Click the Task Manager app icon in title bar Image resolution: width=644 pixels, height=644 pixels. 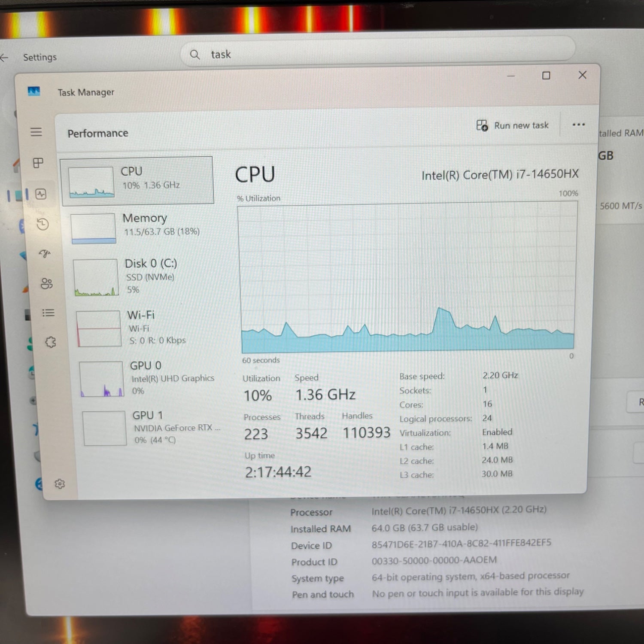coord(34,91)
